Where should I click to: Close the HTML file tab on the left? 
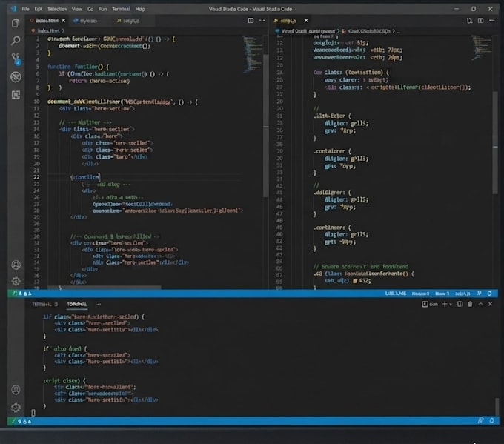(63, 21)
